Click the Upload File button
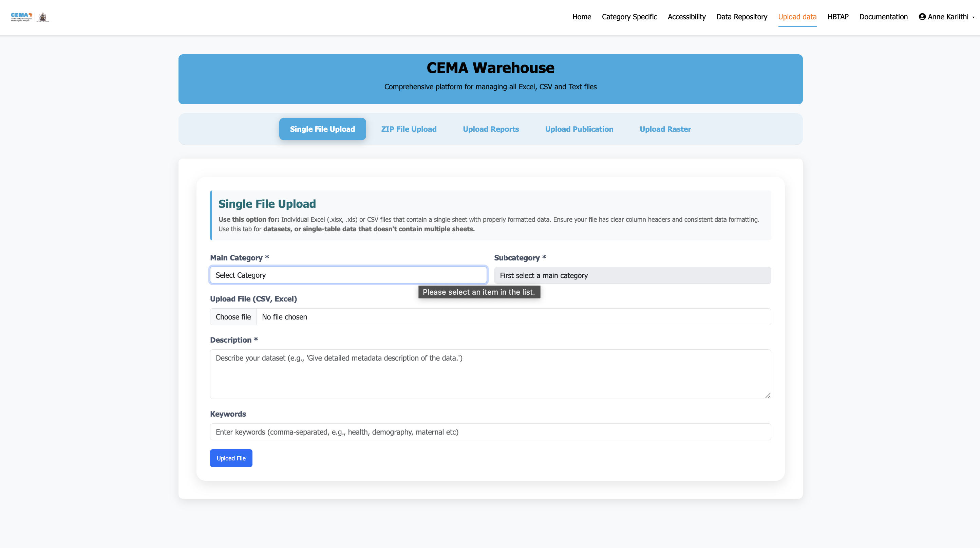The image size is (980, 548). click(231, 458)
